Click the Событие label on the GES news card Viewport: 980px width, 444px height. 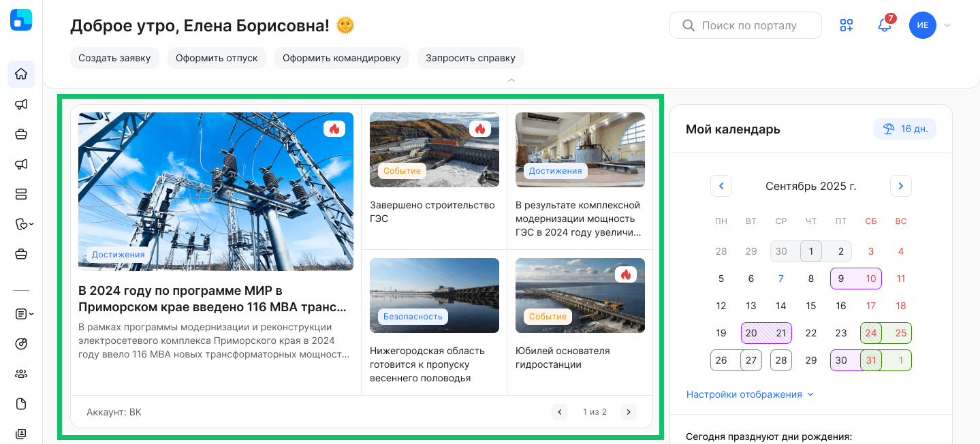(x=400, y=171)
